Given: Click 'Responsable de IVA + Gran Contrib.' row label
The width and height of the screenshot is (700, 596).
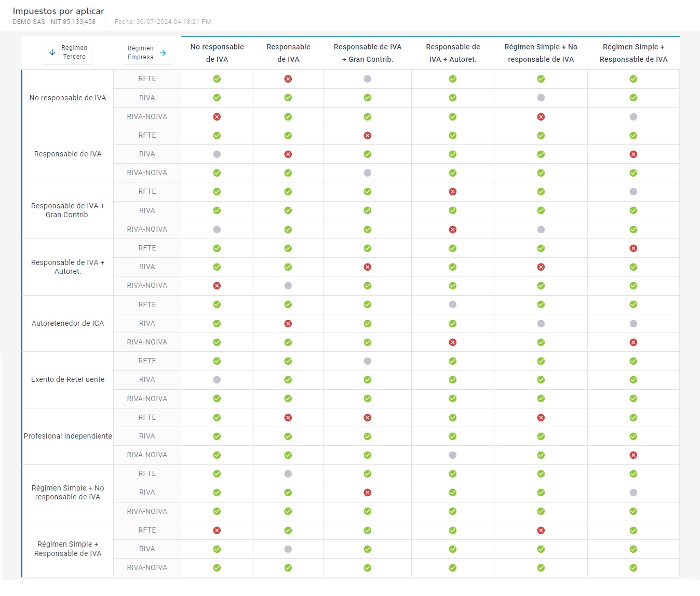Looking at the screenshot, I should tap(68, 210).
